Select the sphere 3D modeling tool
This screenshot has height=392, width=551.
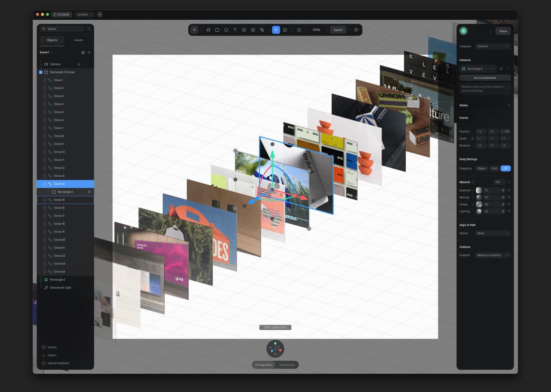click(x=253, y=30)
